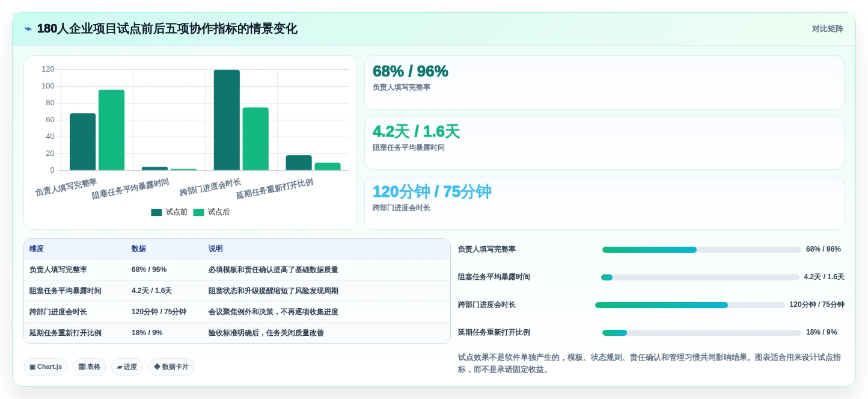Screen dimensions: 868x399
Task: Click table cell 阻塞任务平均暴露时间
Action: [x=66, y=291]
